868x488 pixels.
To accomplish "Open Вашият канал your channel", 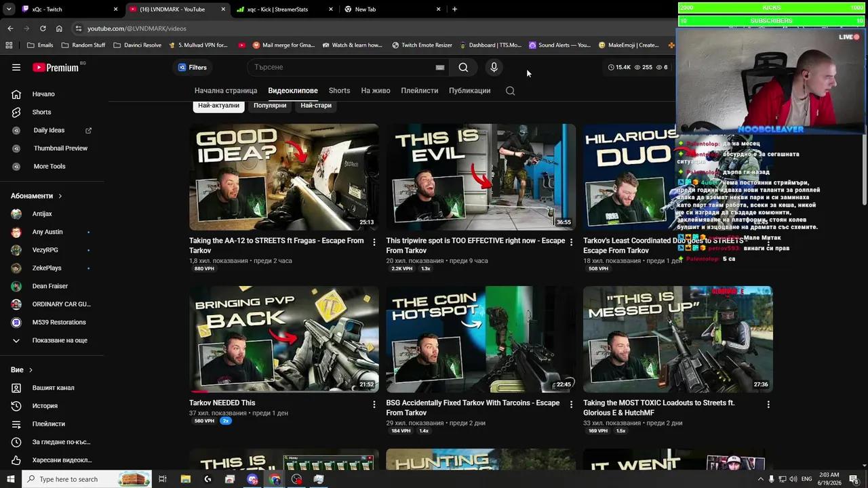I will (x=53, y=388).
